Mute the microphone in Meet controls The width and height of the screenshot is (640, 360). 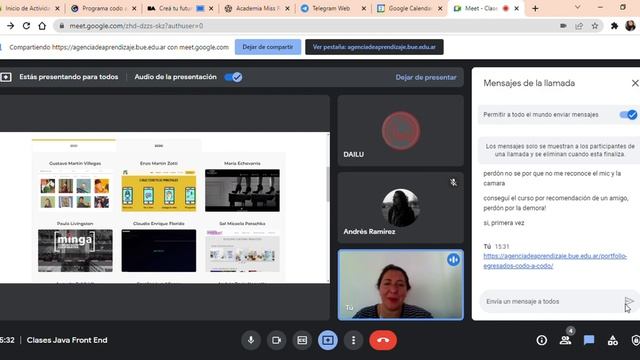(x=251, y=340)
